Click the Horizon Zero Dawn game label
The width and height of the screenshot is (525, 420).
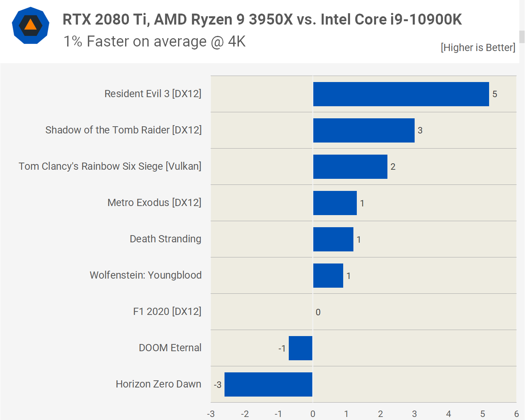[158, 384]
